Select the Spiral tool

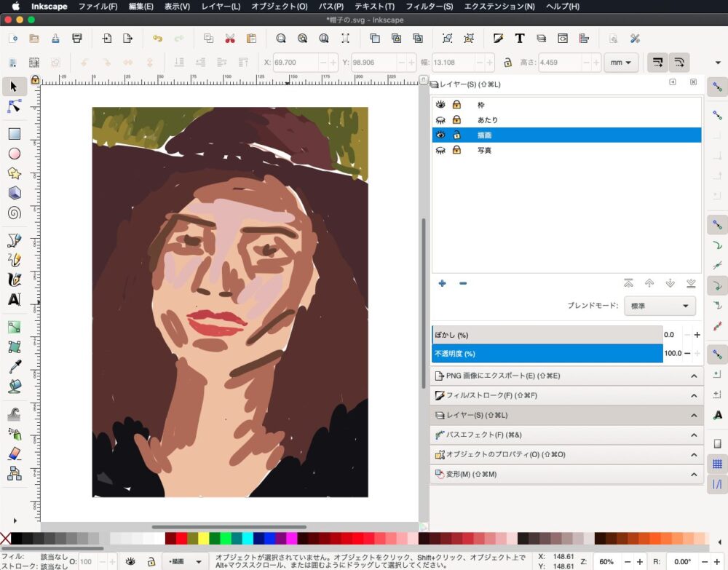(x=14, y=213)
